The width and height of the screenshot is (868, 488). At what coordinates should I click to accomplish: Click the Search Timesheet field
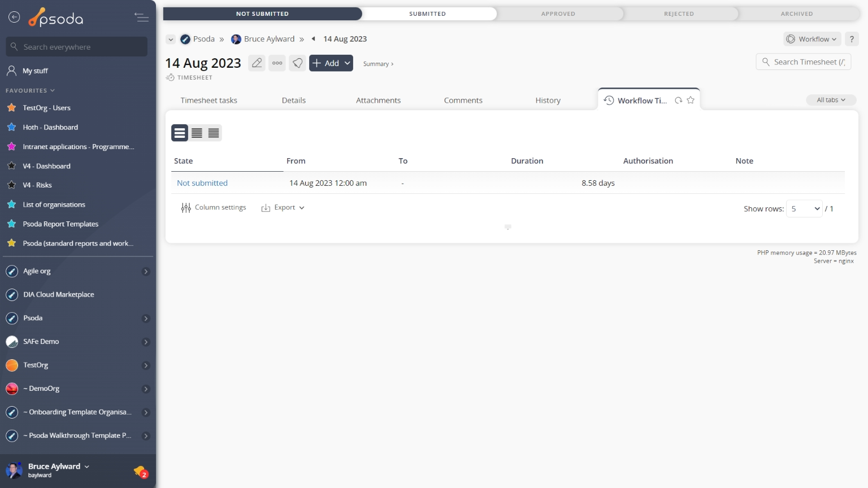click(804, 62)
